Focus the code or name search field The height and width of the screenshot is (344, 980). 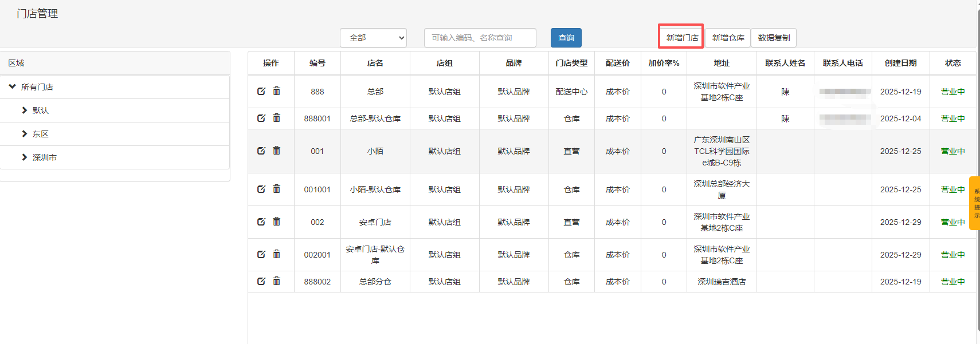(480, 38)
